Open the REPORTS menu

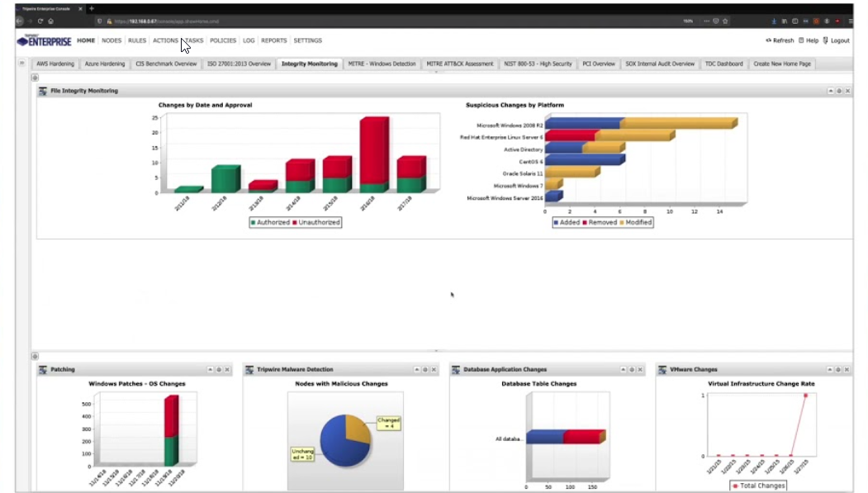coord(274,40)
